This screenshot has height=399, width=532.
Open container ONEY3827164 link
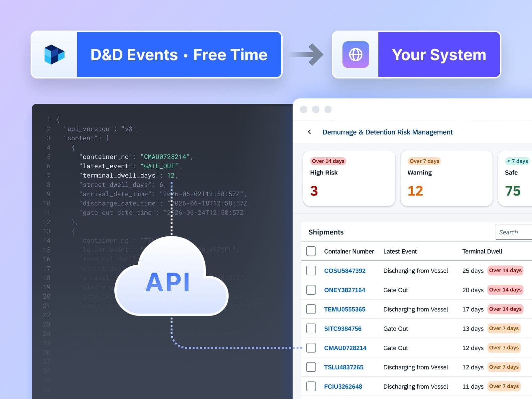(x=344, y=290)
